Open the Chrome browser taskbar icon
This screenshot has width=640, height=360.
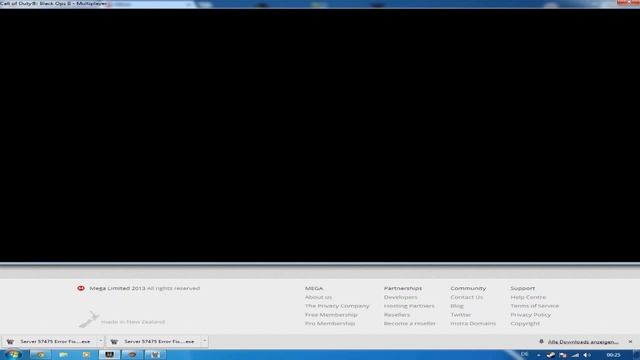(40, 355)
